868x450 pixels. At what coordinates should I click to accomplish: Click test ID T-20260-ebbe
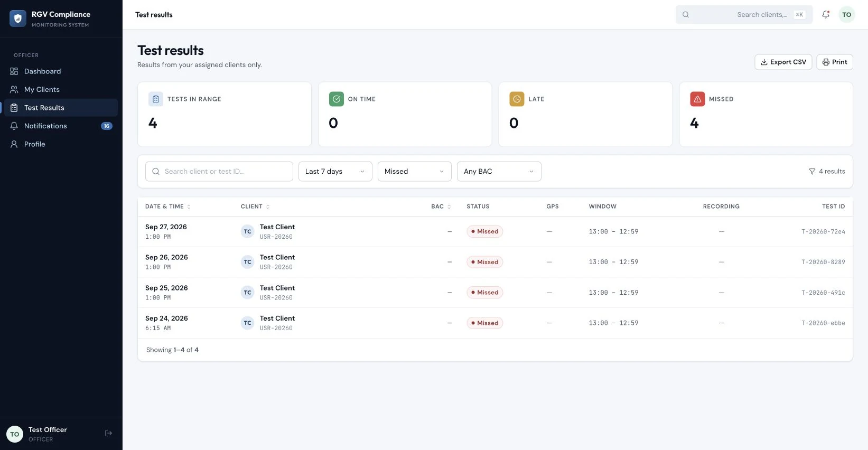tap(823, 323)
